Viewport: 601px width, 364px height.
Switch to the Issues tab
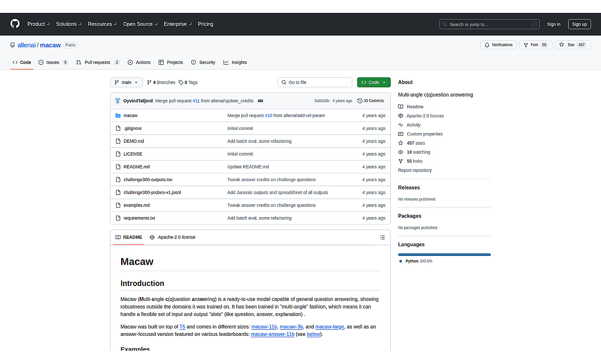pyautogui.click(x=53, y=62)
